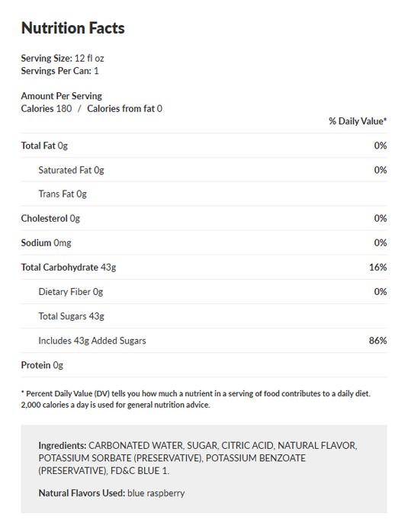Click the Calories 180 value
The image size is (408, 532).
point(47,108)
